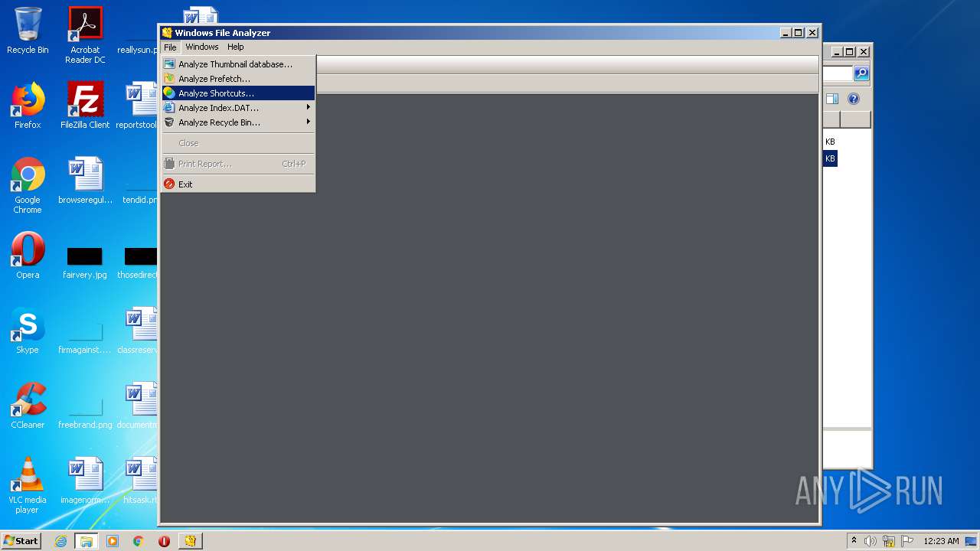Open the Skype desktop icon
This screenshot has height=551, width=980.
tap(28, 331)
